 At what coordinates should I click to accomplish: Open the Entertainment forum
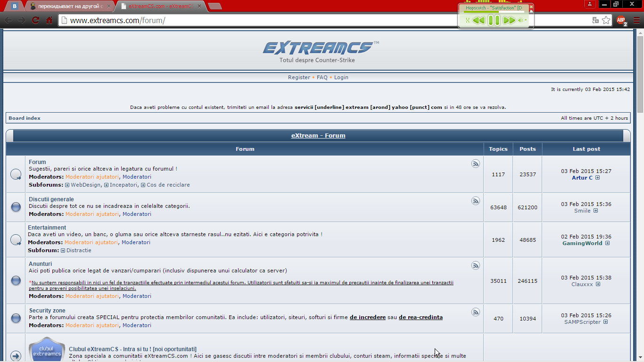point(47,228)
